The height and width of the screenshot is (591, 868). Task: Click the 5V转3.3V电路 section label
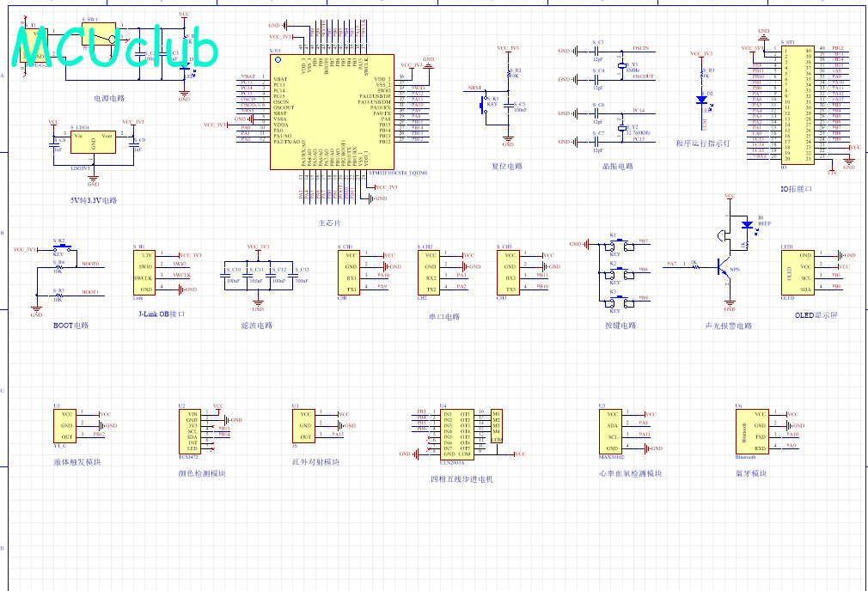[94, 200]
